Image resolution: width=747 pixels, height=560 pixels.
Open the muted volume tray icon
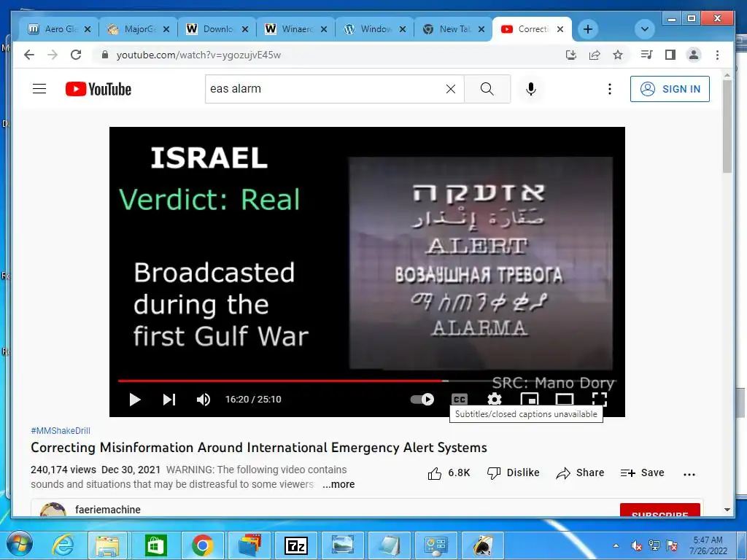[636, 545]
